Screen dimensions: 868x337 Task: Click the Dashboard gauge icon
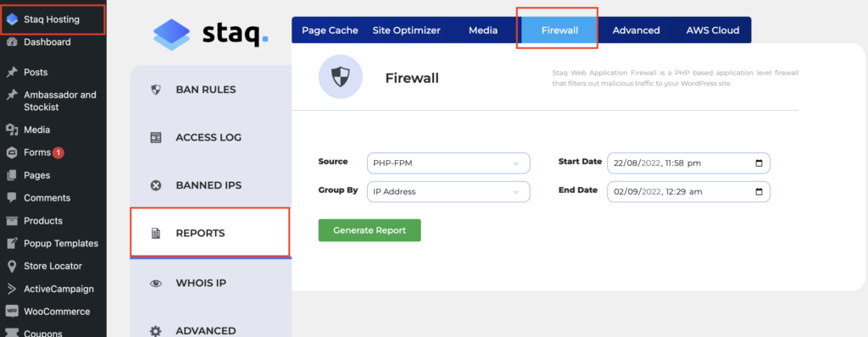pyautogui.click(x=12, y=42)
